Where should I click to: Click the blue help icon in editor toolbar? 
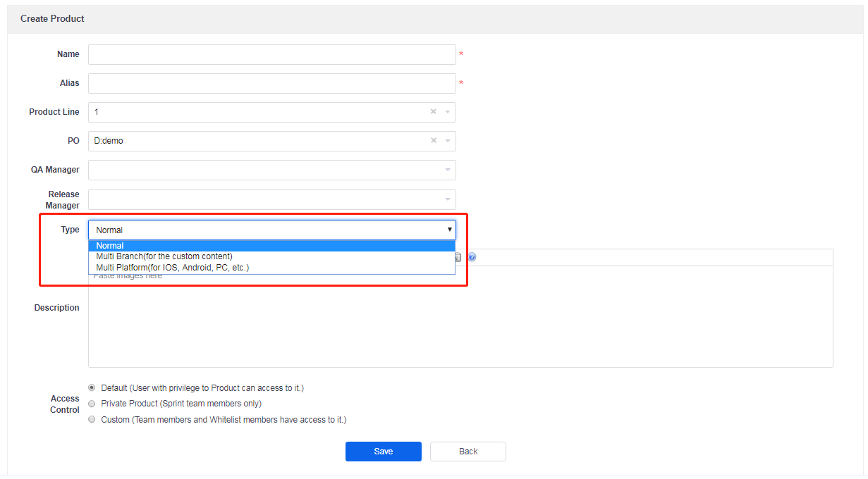pos(472,257)
